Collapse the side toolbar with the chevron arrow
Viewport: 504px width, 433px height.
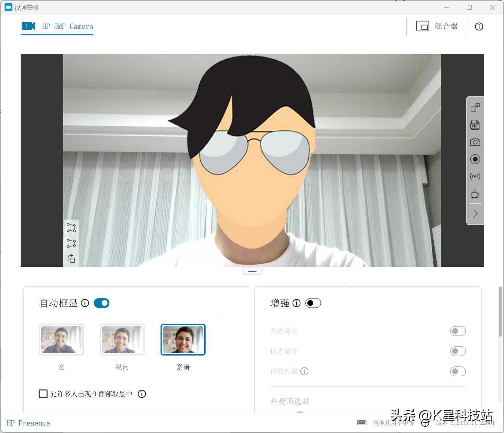click(x=475, y=214)
